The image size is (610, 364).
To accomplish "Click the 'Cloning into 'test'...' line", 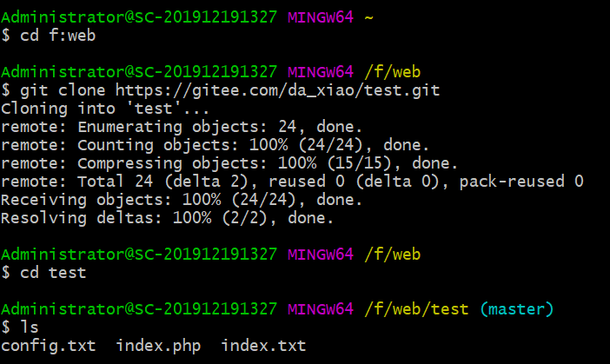I will tap(105, 109).
